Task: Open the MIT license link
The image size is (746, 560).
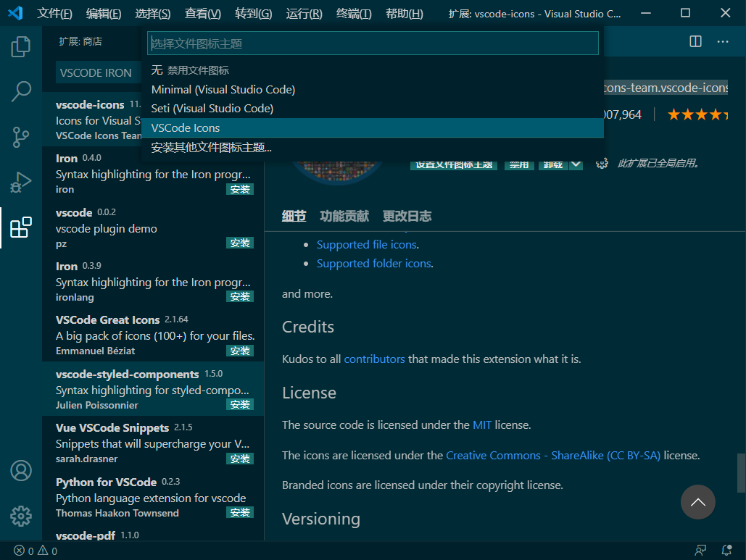Action: tap(482, 425)
